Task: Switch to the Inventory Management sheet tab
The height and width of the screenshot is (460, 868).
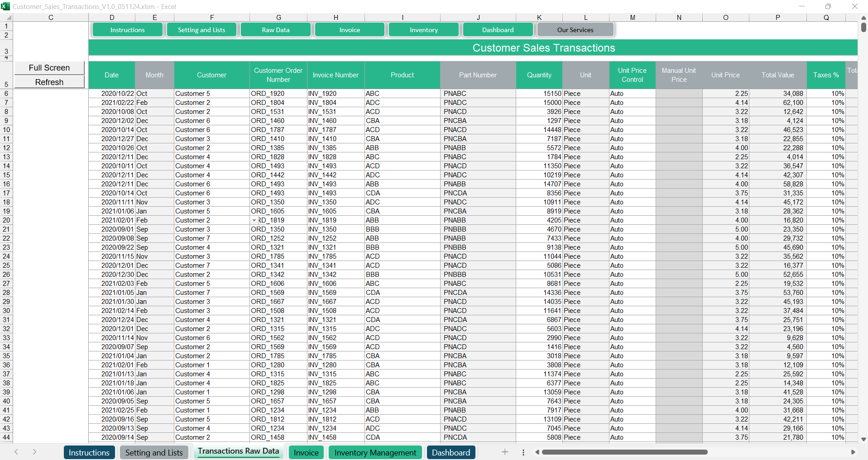Action: pos(375,452)
